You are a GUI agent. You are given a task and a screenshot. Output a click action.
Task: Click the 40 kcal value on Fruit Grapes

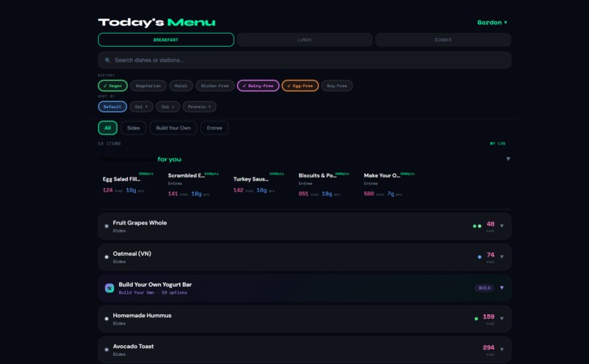pos(490,224)
